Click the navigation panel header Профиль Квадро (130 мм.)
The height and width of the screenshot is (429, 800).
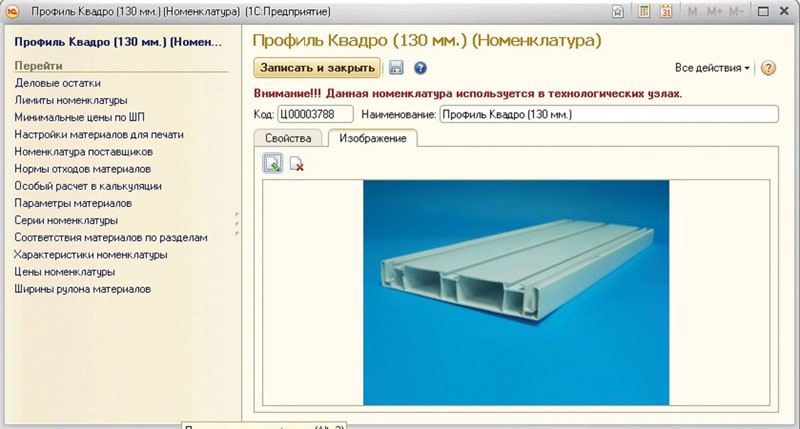(x=118, y=42)
